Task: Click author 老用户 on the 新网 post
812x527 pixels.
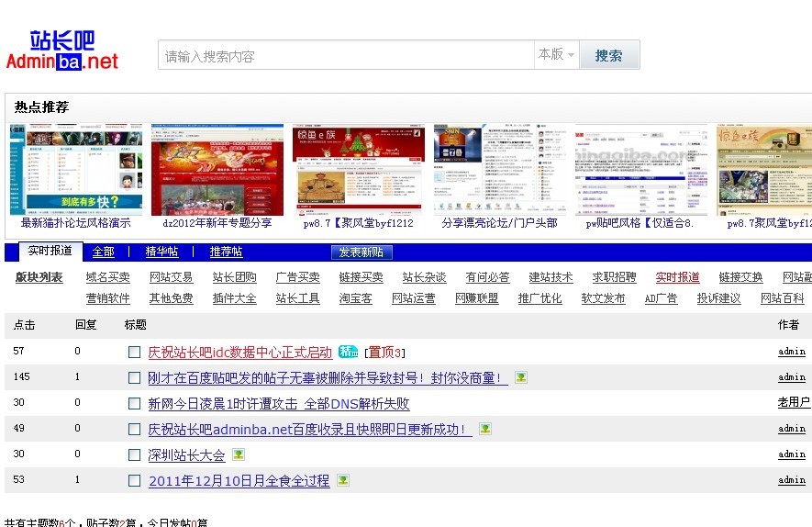Action: pos(794,403)
